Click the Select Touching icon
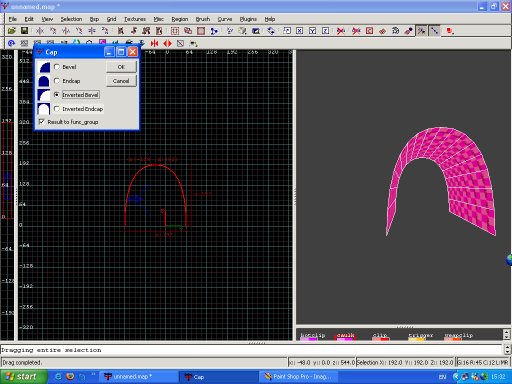 point(134,31)
